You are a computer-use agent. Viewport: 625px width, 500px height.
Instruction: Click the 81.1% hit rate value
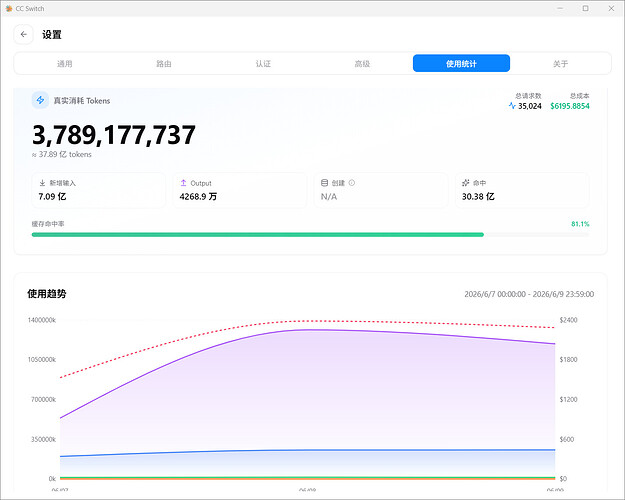[x=580, y=224]
